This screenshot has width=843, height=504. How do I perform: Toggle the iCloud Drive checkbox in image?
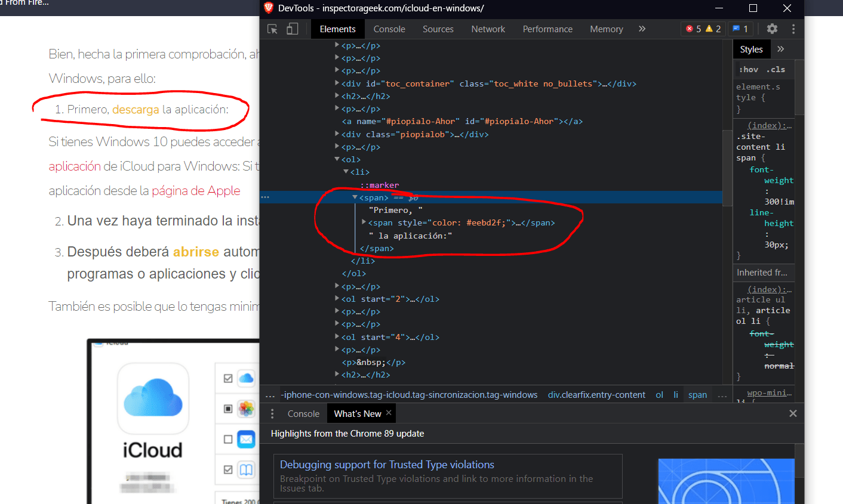[228, 378]
